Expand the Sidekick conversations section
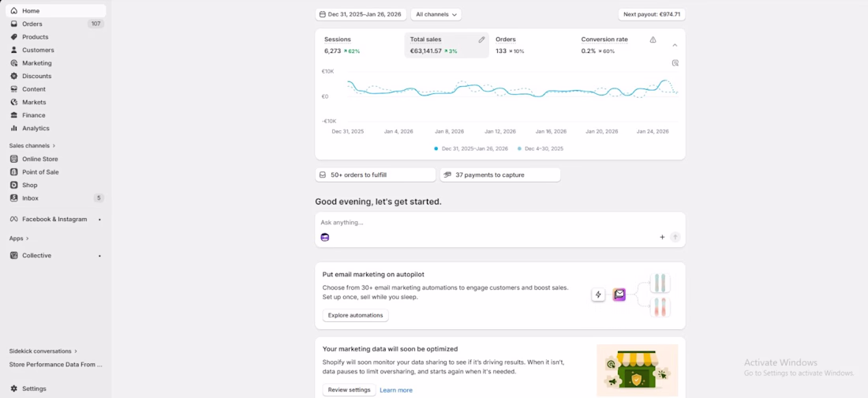 pyautogui.click(x=43, y=351)
